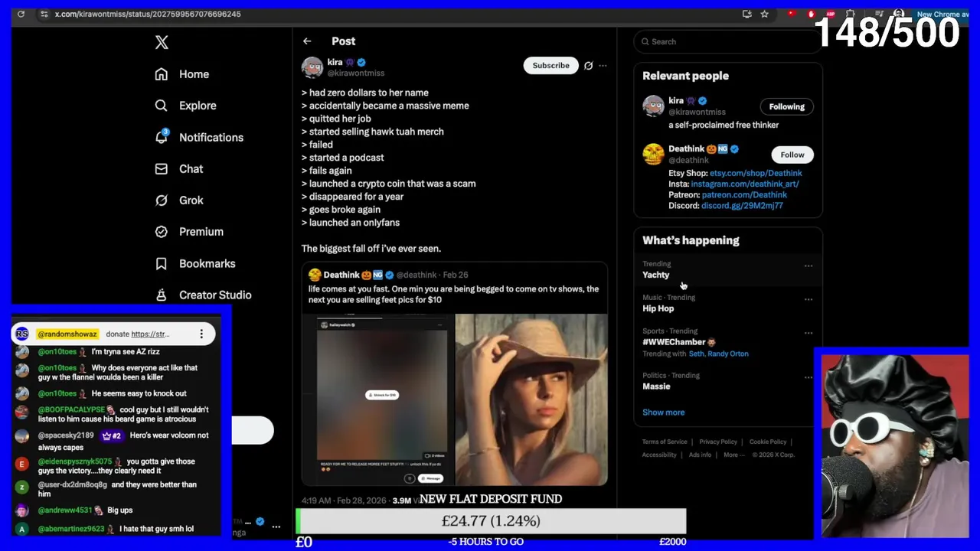This screenshot has width=980, height=551.
Task: Click the @kirawontmiss handle in post header
Action: tap(356, 73)
